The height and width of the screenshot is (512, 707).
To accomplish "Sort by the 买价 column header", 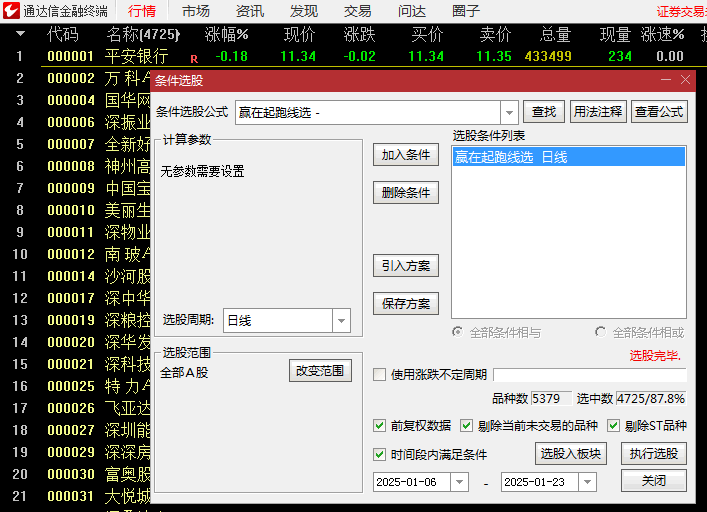I will (427, 34).
